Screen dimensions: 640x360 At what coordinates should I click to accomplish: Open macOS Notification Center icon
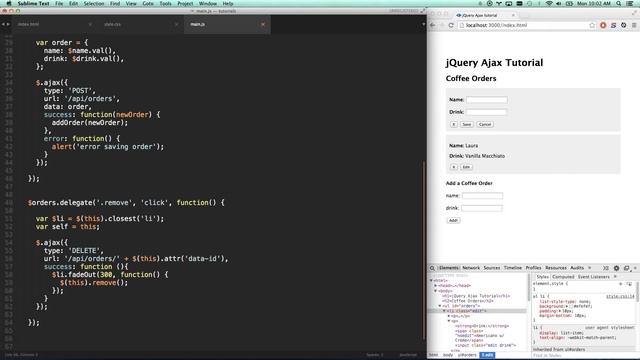[x=631, y=3]
